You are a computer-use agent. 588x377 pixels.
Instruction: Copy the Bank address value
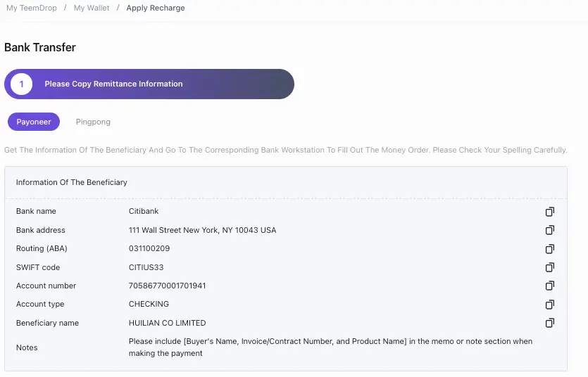coord(550,230)
